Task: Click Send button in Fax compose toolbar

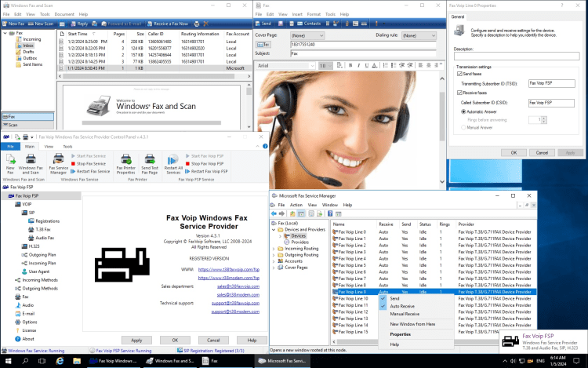Action: coord(263,24)
